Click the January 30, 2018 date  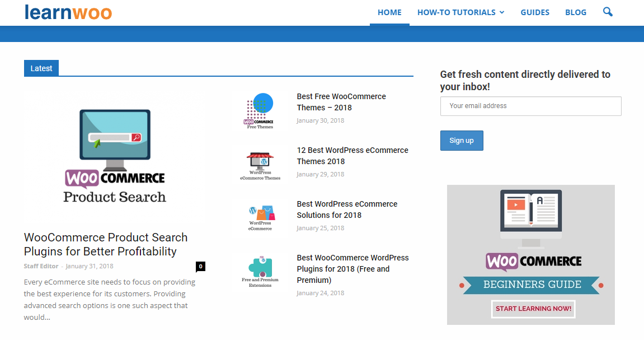coord(321,120)
